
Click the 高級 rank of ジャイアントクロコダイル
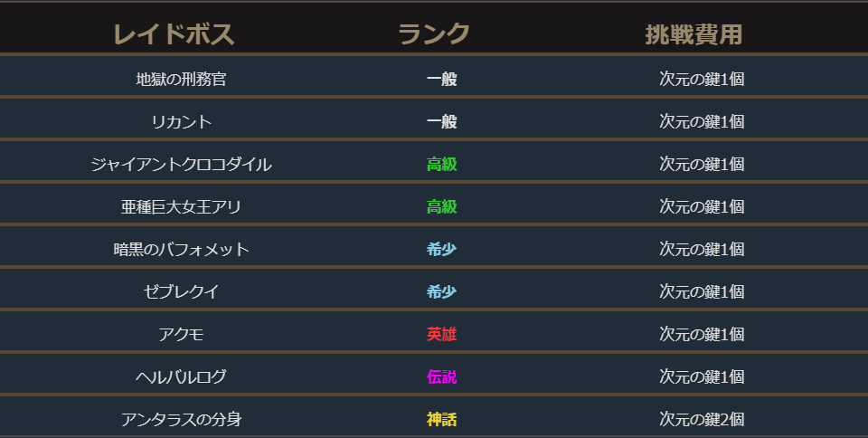[441, 164]
